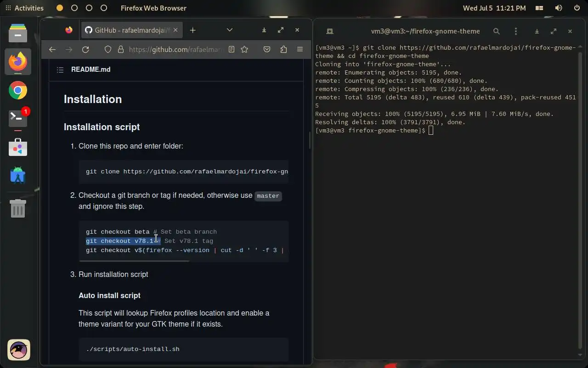Launch Google Chrome from the dock
Viewport: 588px width, 368px height.
[x=18, y=91]
